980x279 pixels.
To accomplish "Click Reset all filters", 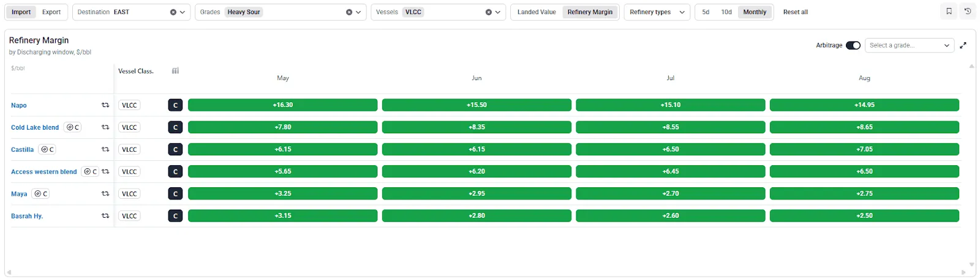I will click(796, 12).
